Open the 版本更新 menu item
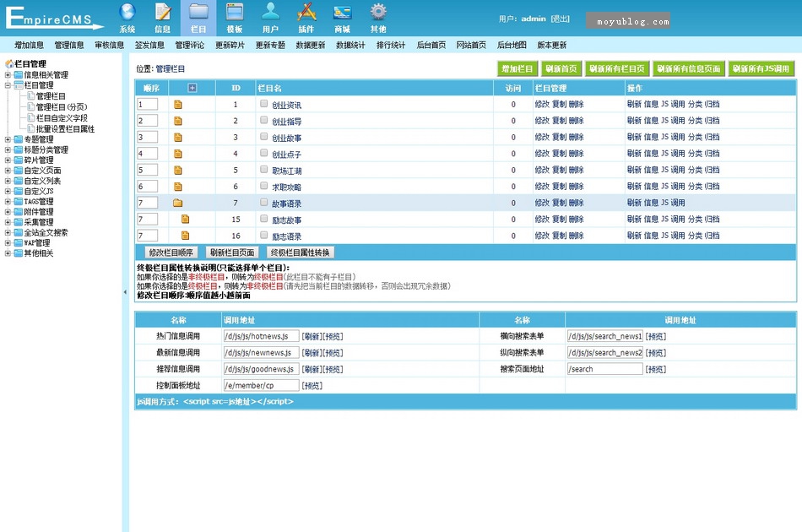Screen dimensions: 802x532 552,45
